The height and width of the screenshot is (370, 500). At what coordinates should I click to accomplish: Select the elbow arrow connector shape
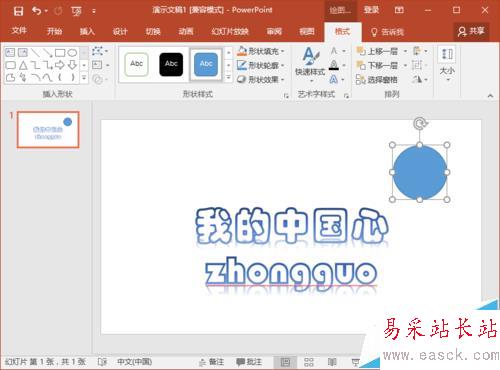(x=47, y=65)
